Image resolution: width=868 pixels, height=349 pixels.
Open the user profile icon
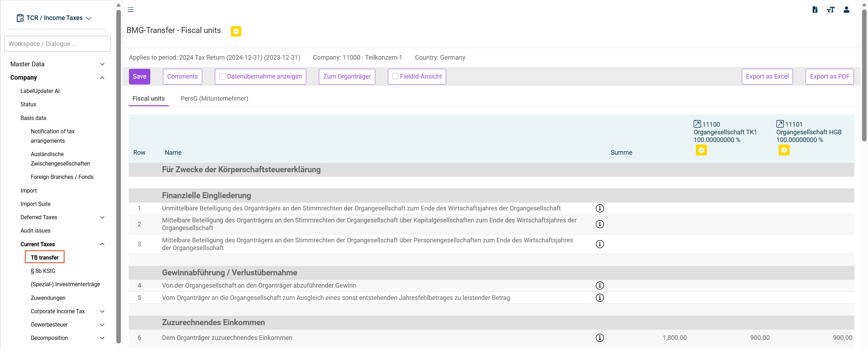(846, 9)
